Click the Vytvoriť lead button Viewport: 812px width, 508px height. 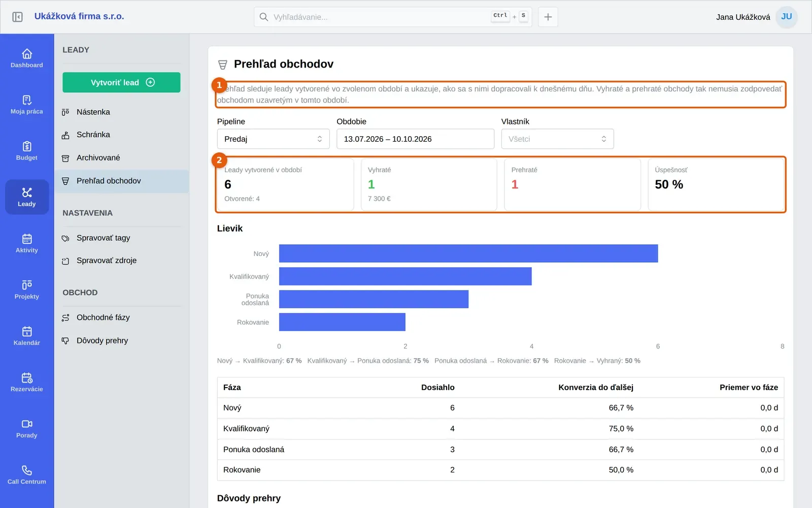121,82
